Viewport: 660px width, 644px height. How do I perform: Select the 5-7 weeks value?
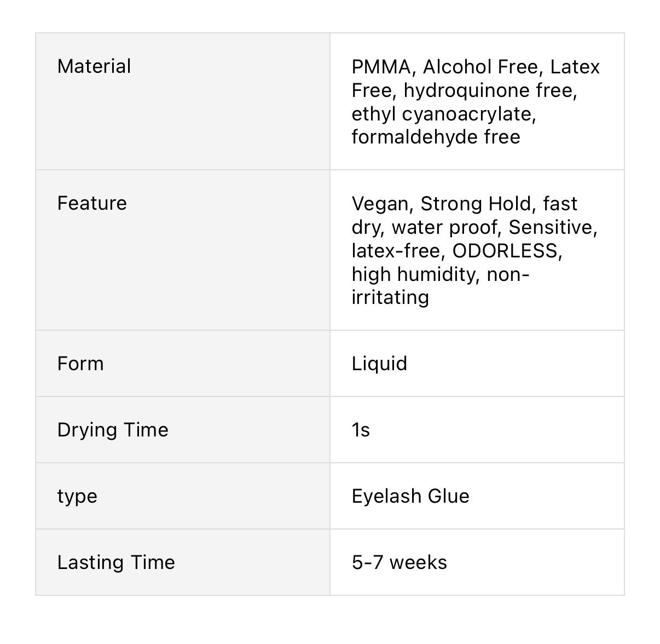(400, 562)
